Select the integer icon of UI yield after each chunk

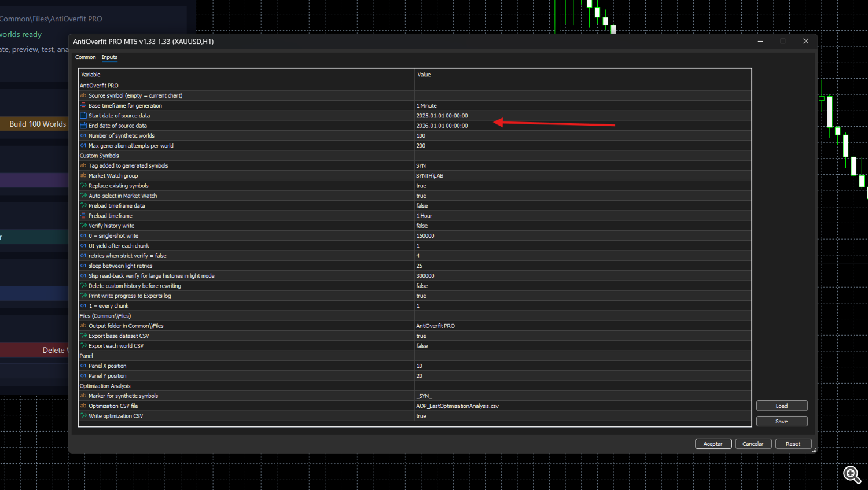(83, 246)
